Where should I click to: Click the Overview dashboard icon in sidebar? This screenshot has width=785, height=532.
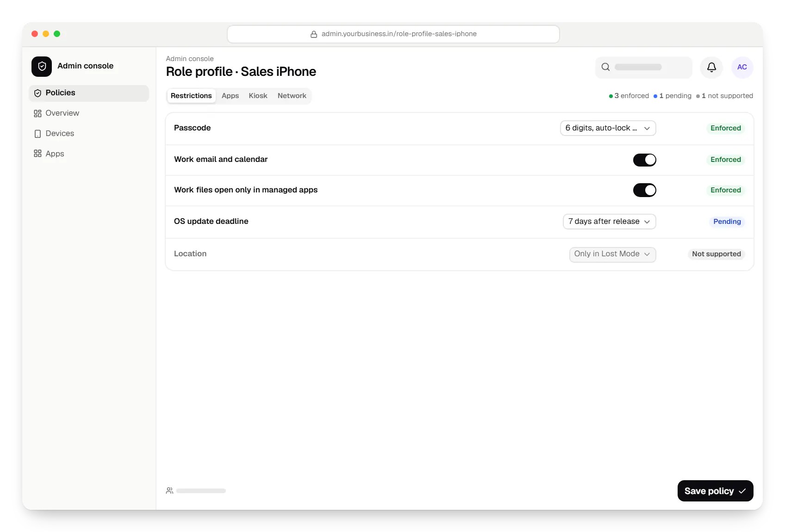coord(38,113)
